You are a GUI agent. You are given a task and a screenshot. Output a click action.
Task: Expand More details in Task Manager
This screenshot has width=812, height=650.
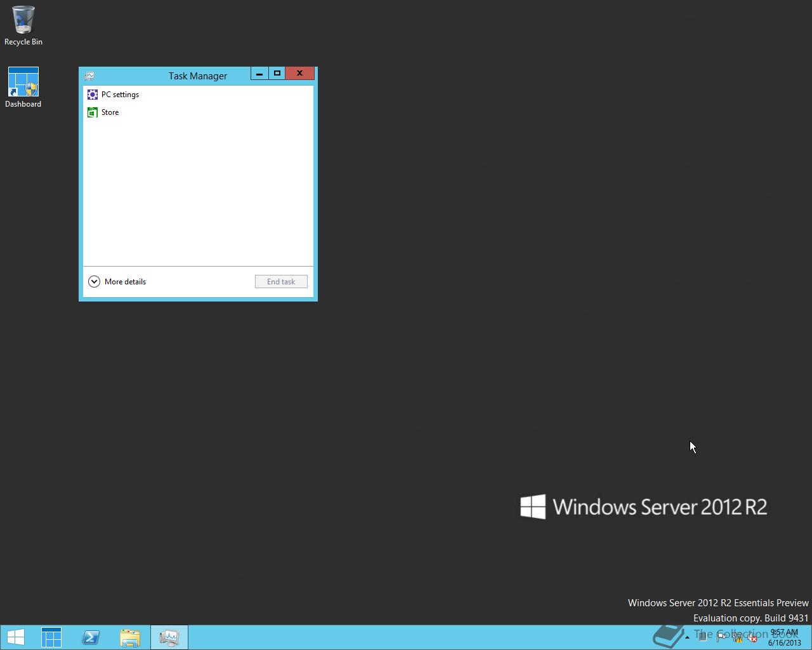click(117, 282)
